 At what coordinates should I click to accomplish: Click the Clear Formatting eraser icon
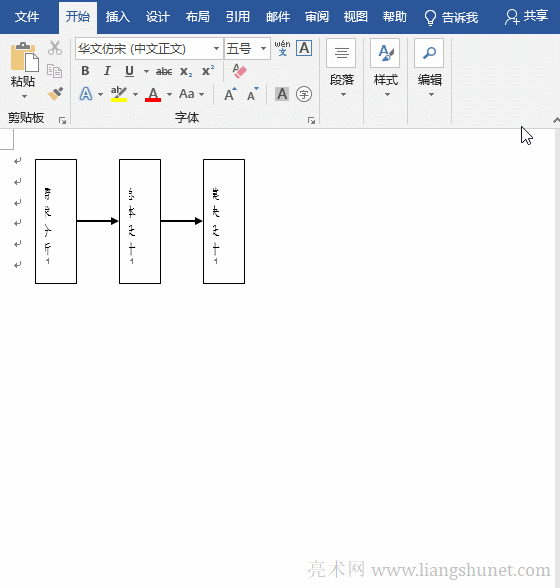tap(239, 71)
